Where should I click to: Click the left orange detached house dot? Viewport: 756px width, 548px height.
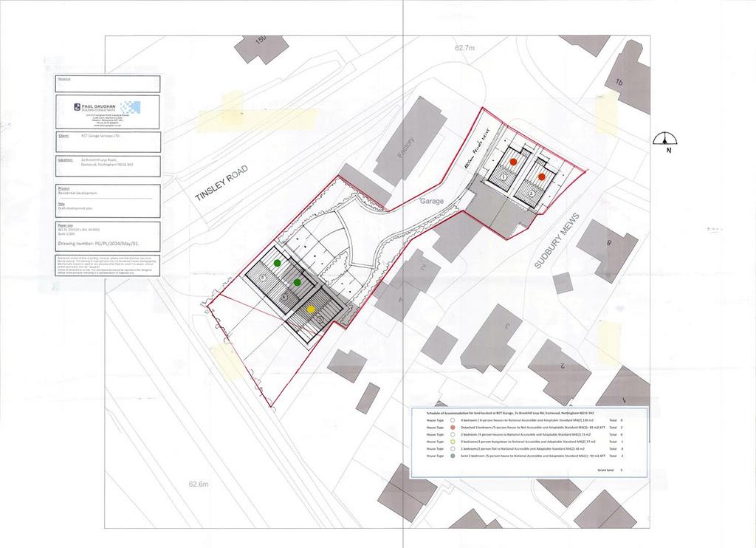click(x=514, y=162)
